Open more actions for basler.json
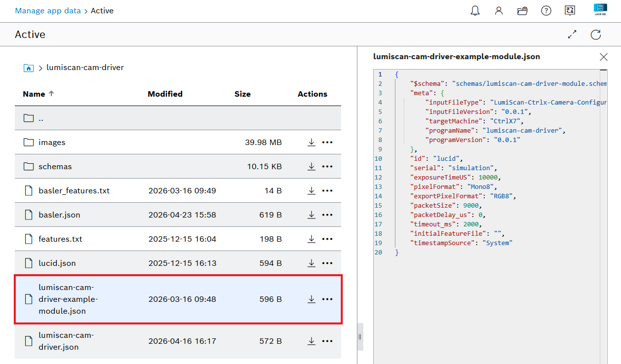The image size is (621, 364). click(327, 215)
